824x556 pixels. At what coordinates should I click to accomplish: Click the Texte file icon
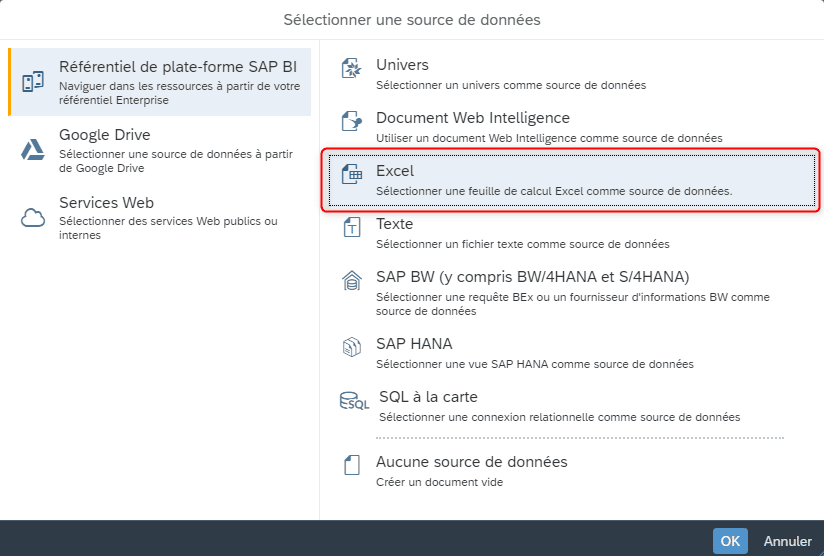(x=352, y=227)
